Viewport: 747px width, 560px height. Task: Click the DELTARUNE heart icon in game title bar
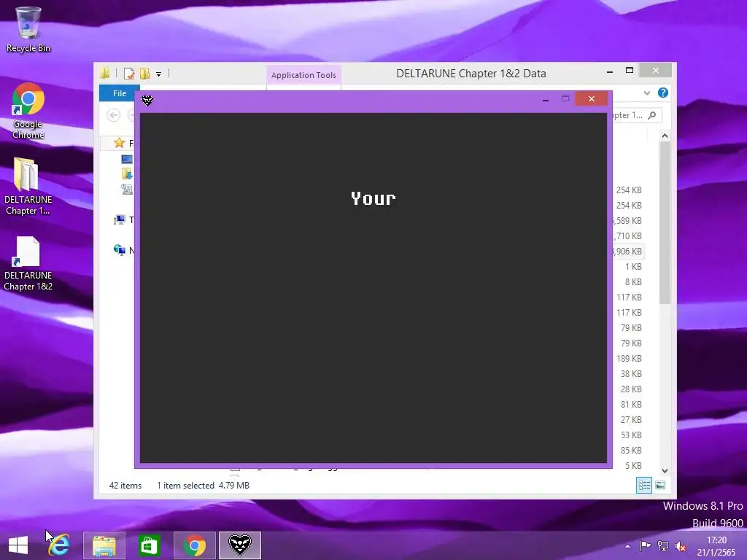point(147,101)
